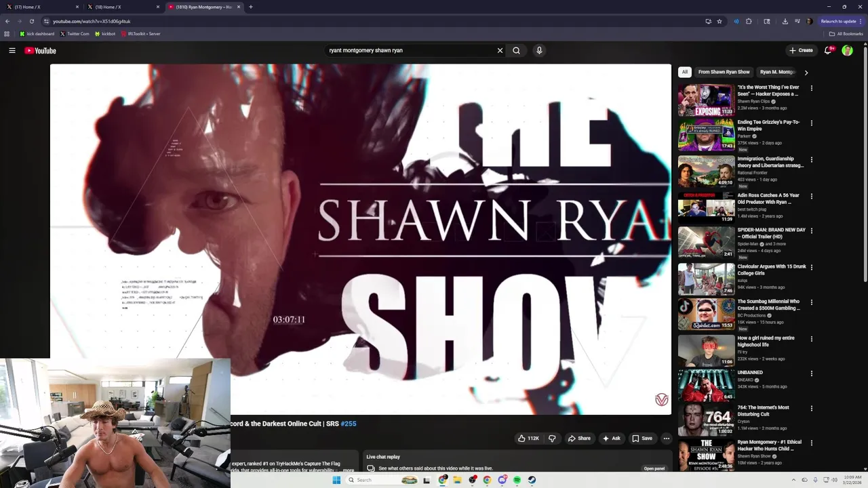Open Steam from the taskbar
The height and width of the screenshot is (488, 868).
click(532, 480)
